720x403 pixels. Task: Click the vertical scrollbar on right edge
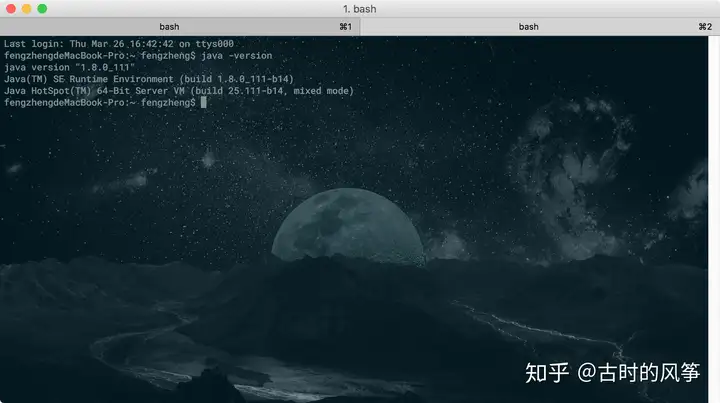click(x=714, y=219)
